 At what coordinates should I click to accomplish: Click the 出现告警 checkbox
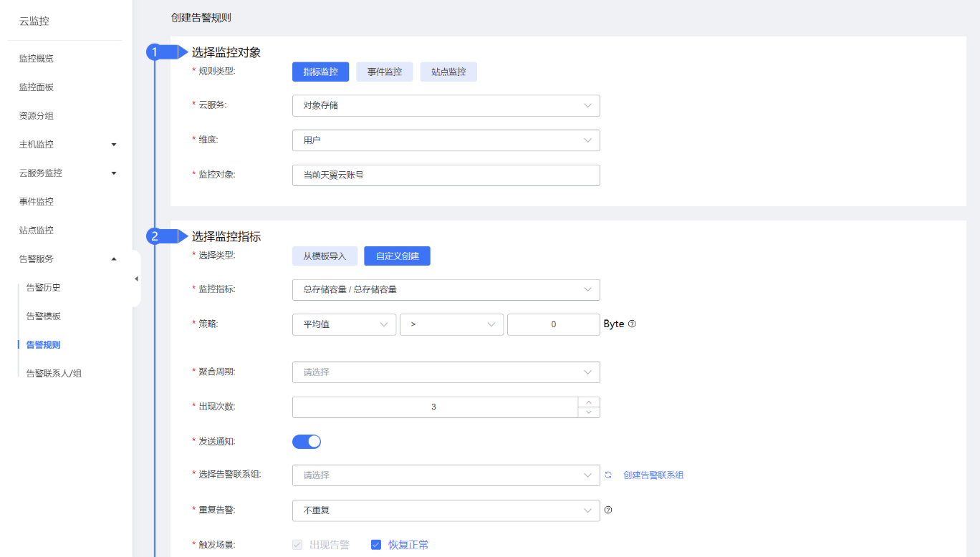pyautogui.click(x=298, y=545)
